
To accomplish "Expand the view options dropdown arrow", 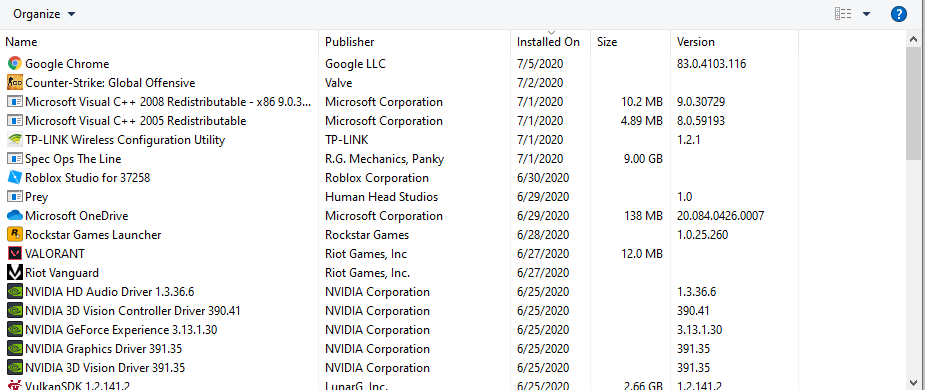I will [x=866, y=14].
